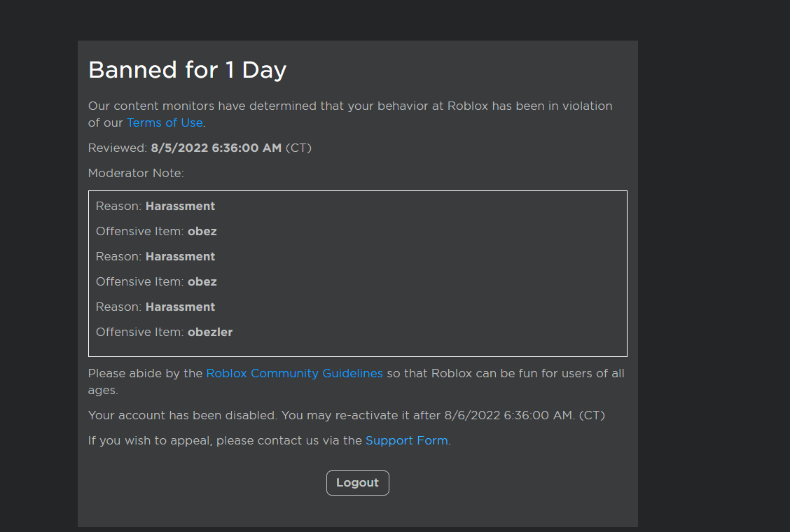Screen dimensions: 790x532
Task: Click the first "Offensive Item: obez" line
Action: pyautogui.click(x=156, y=231)
